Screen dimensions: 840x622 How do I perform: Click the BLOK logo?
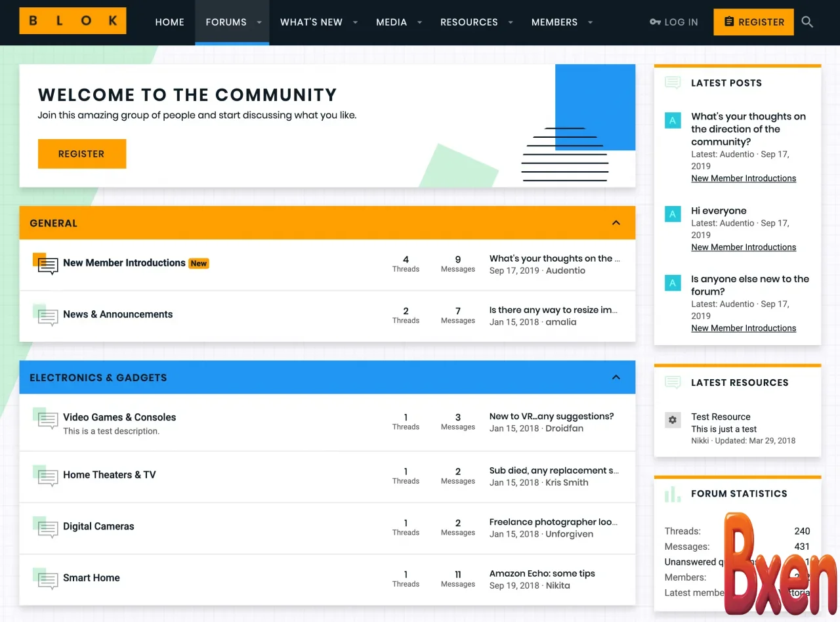click(73, 21)
